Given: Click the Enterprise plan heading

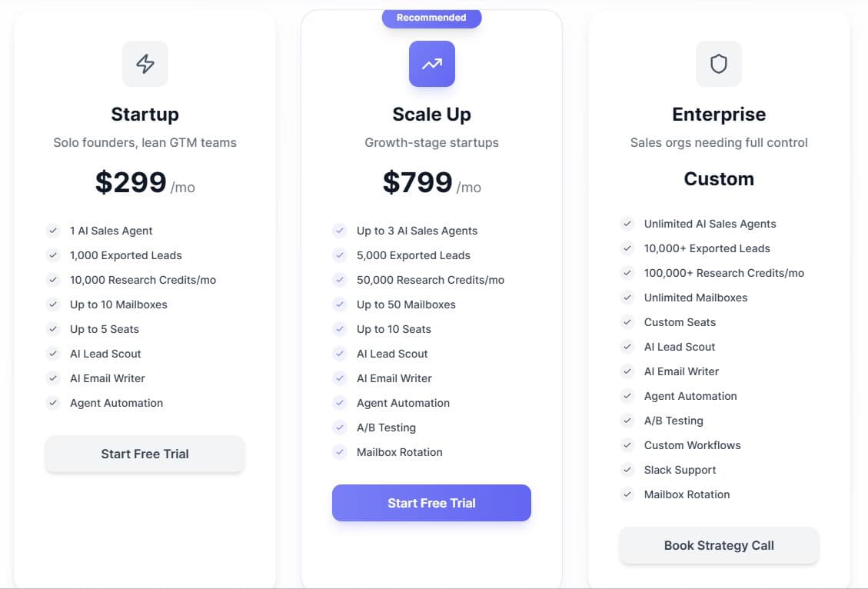Looking at the screenshot, I should [x=718, y=114].
